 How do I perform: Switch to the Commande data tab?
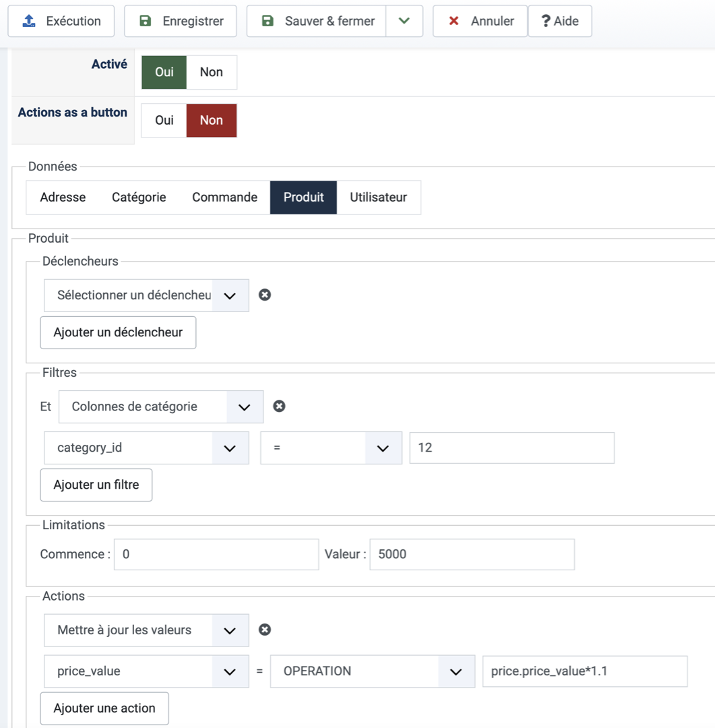point(224,198)
